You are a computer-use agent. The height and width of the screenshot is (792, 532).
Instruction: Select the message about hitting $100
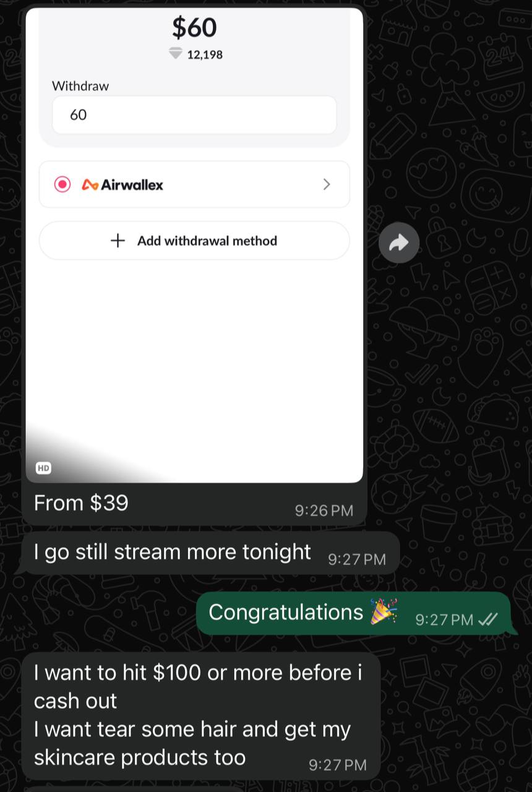click(x=201, y=715)
